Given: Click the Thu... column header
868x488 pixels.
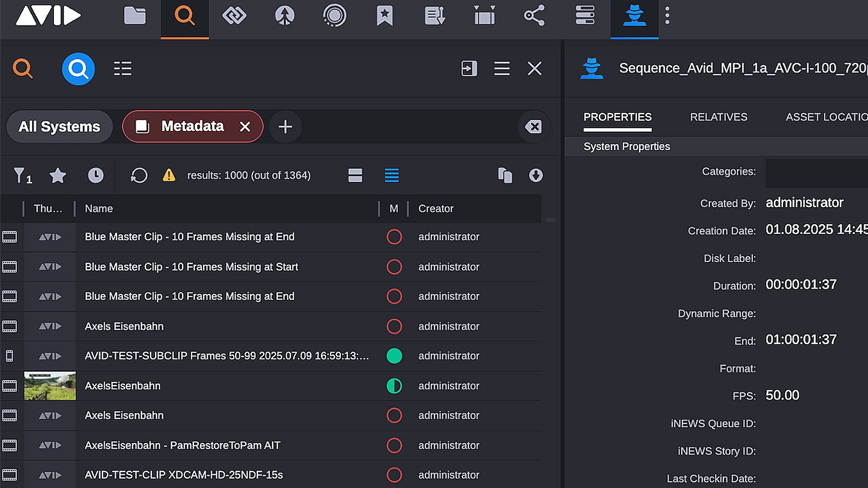Looking at the screenshot, I should (48, 209).
